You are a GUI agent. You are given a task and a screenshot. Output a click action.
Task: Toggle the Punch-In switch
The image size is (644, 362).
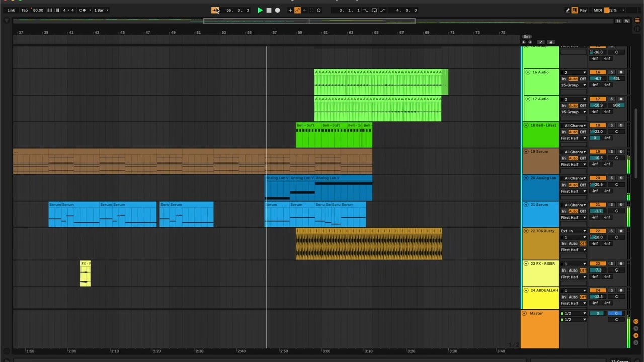pyautogui.click(x=366, y=10)
